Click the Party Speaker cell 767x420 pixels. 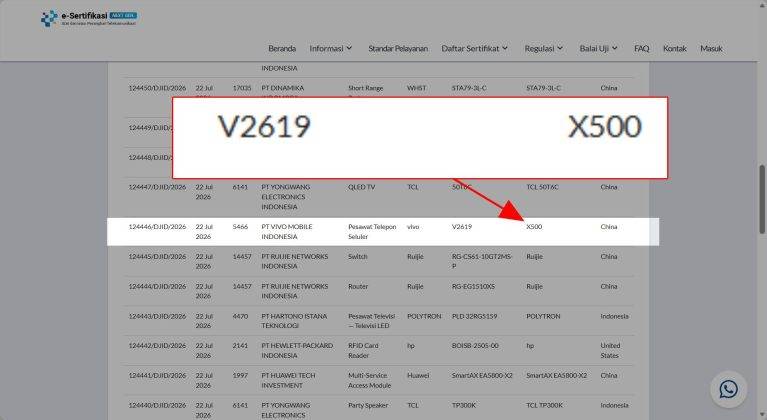(x=368, y=405)
